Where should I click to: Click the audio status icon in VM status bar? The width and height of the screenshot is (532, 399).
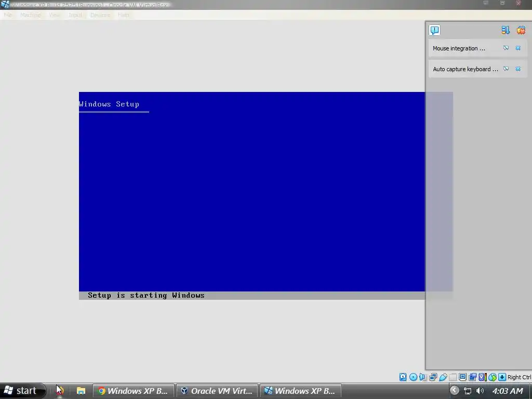pos(423,377)
